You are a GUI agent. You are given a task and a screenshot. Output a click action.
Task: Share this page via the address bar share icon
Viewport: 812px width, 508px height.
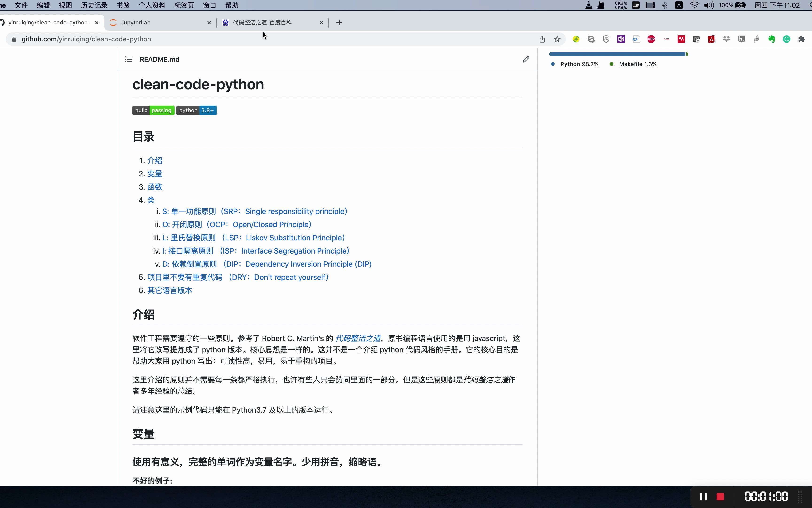pos(542,39)
